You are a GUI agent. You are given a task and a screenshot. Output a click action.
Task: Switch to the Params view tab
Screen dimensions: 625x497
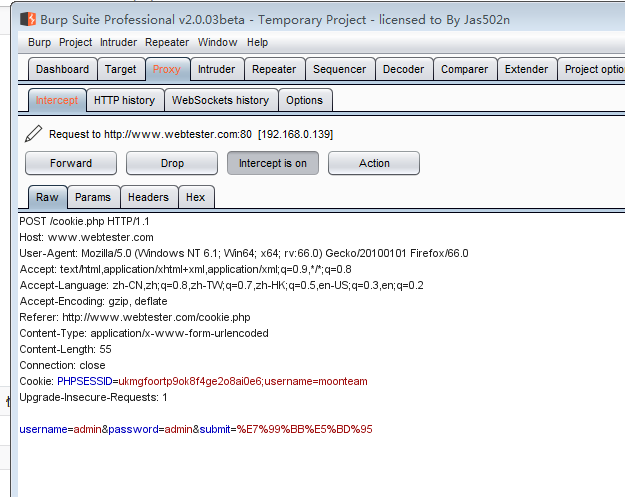click(x=93, y=197)
